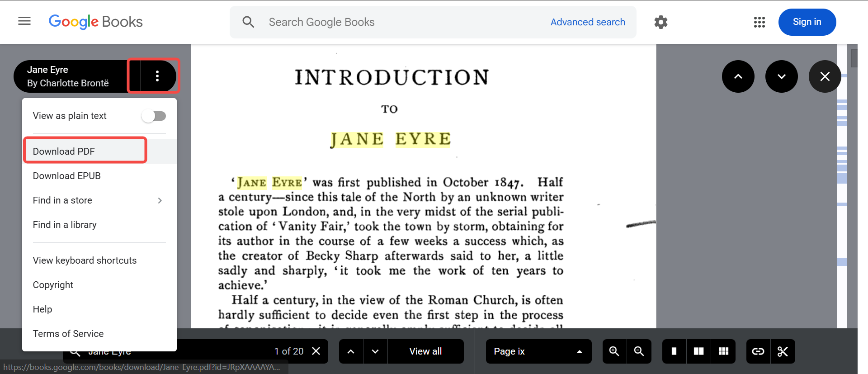
Task: Open Terms of Service
Action: [x=99, y=334]
